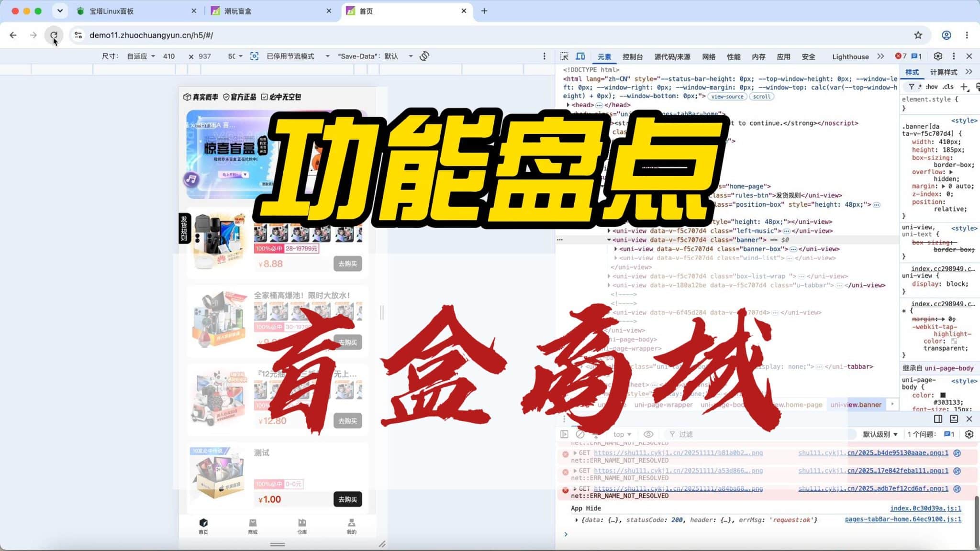The image size is (980, 551).
Task: Open the 应用 panel
Action: [783, 56]
